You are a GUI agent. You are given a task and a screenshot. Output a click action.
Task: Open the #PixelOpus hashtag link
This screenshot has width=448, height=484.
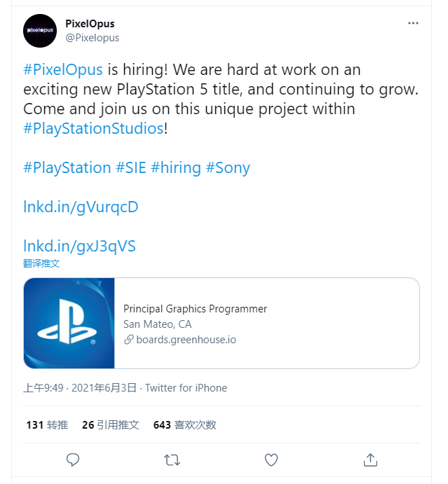pos(63,70)
